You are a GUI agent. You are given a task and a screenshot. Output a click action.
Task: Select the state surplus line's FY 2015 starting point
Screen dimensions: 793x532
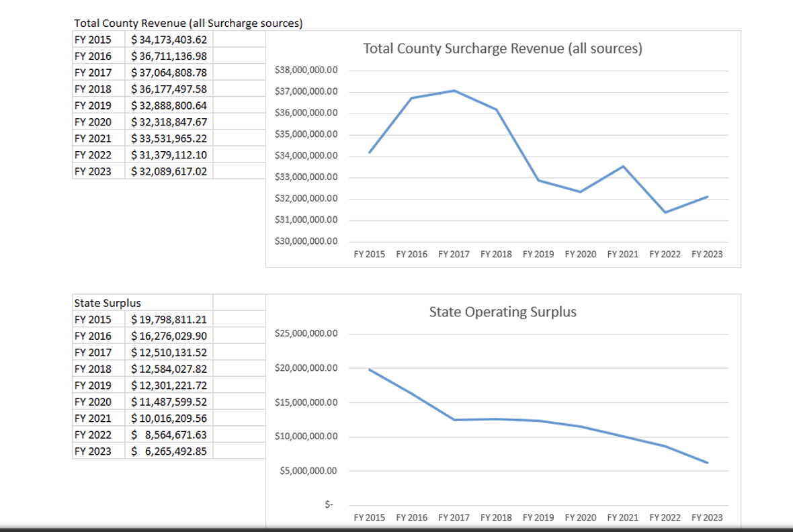(x=370, y=369)
